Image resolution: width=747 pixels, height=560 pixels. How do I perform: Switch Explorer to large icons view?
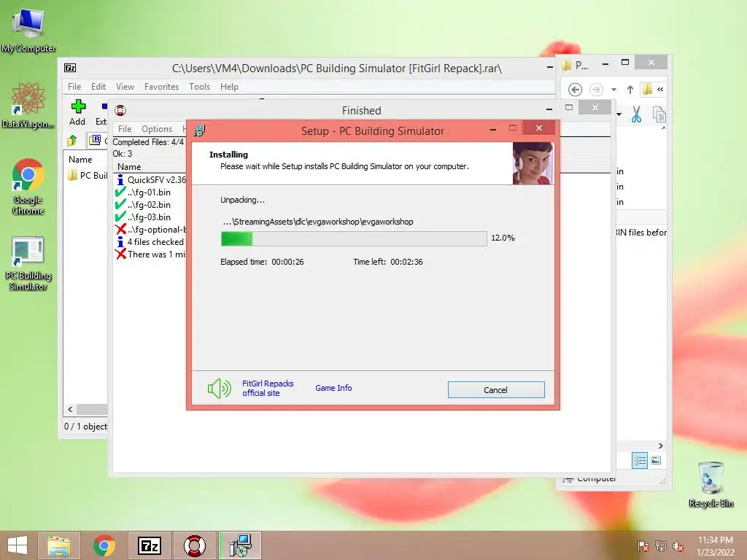656,460
